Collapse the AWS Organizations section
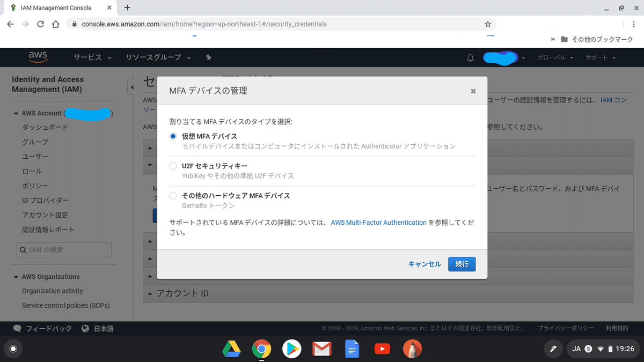The width and height of the screenshot is (644, 362). pyautogui.click(x=17, y=276)
